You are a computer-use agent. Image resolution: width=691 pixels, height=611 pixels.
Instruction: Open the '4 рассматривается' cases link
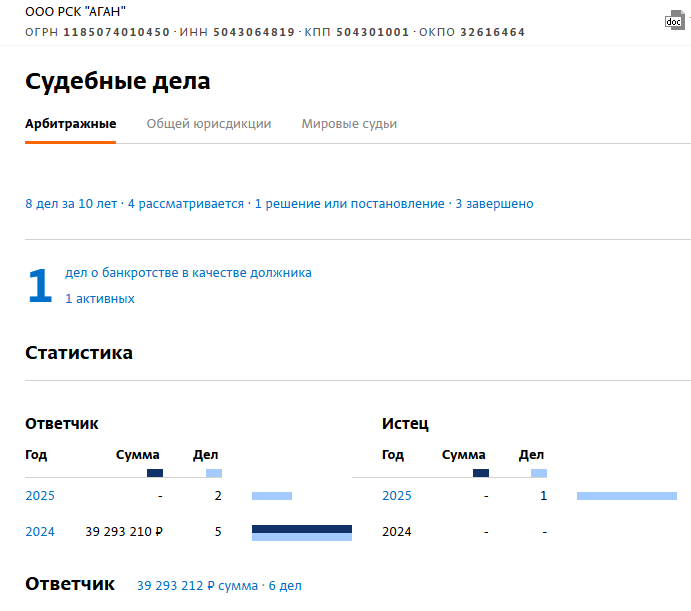point(186,204)
